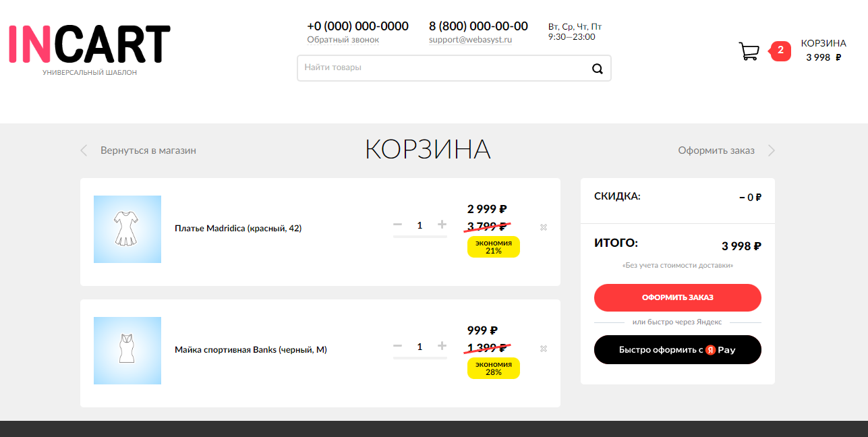Decrease quantity of Майка спортивная Banks

click(x=398, y=346)
